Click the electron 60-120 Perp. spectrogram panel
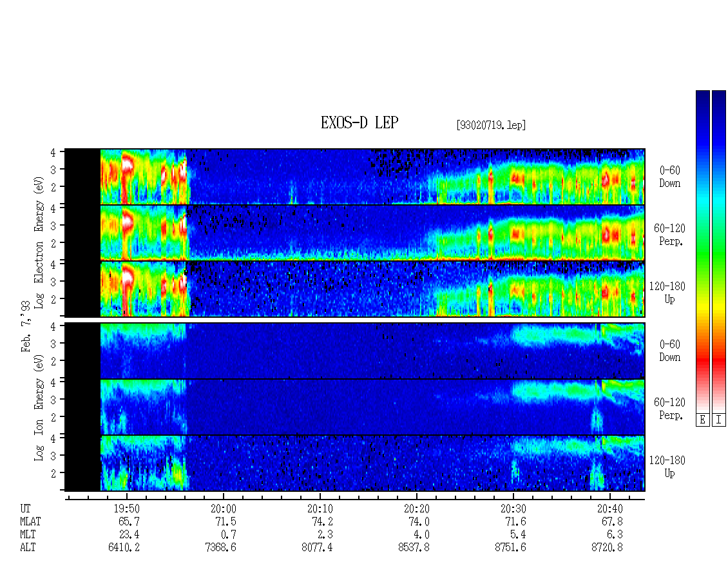 point(355,233)
